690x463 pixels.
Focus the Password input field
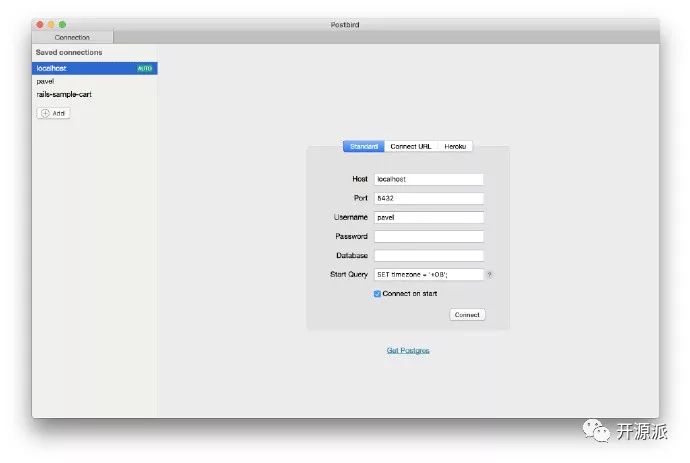[x=429, y=236]
